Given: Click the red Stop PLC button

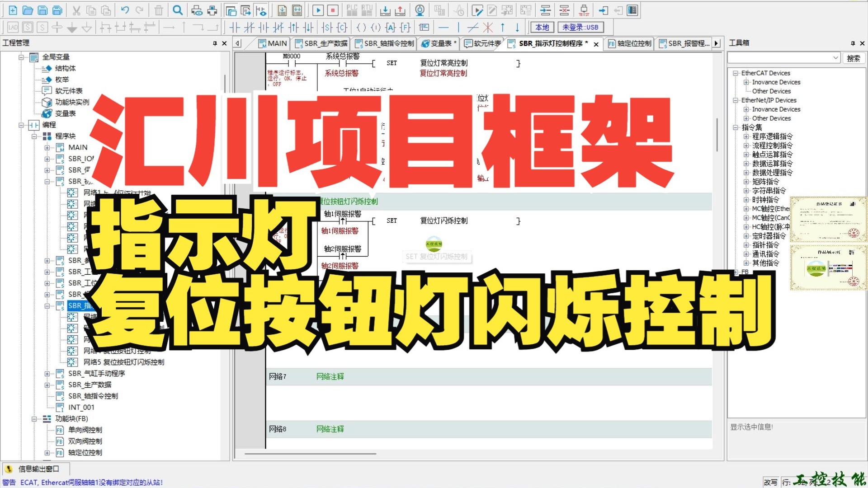Looking at the screenshot, I should (333, 10).
